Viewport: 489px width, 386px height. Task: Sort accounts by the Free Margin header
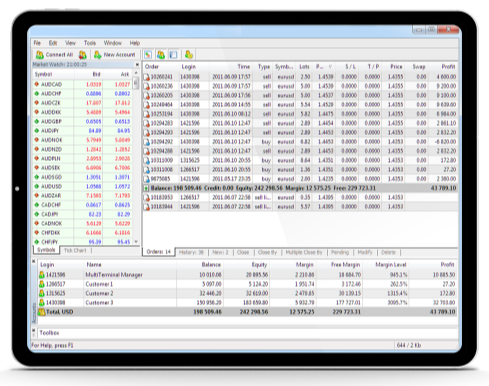tap(339, 265)
